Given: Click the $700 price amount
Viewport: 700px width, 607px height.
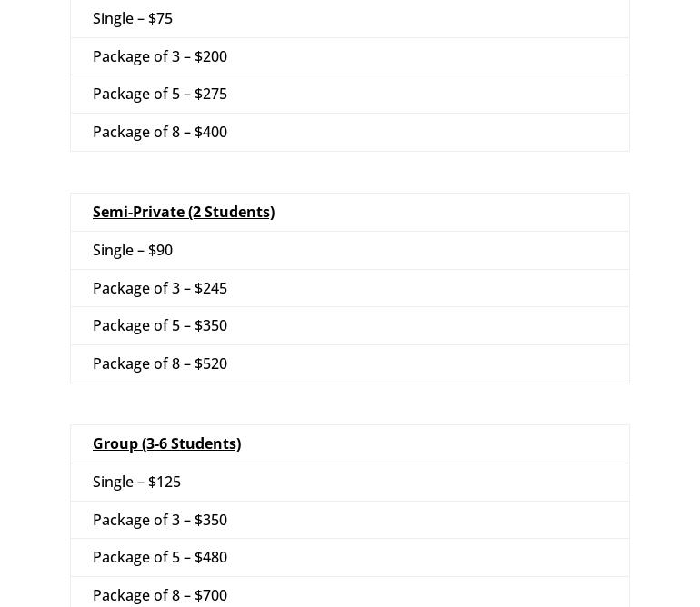Looking at the screenshot, I should 211,595.
